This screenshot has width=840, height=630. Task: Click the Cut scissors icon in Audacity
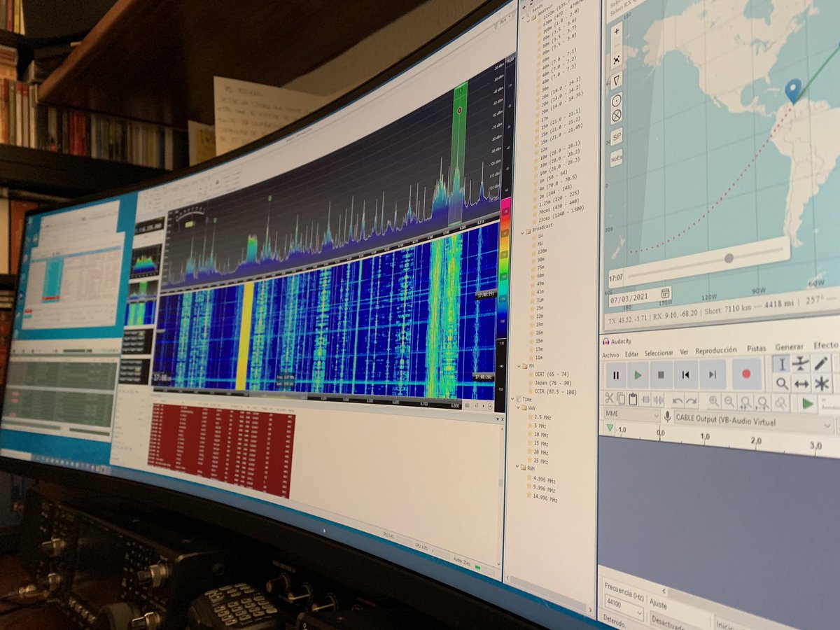[609, 399]
